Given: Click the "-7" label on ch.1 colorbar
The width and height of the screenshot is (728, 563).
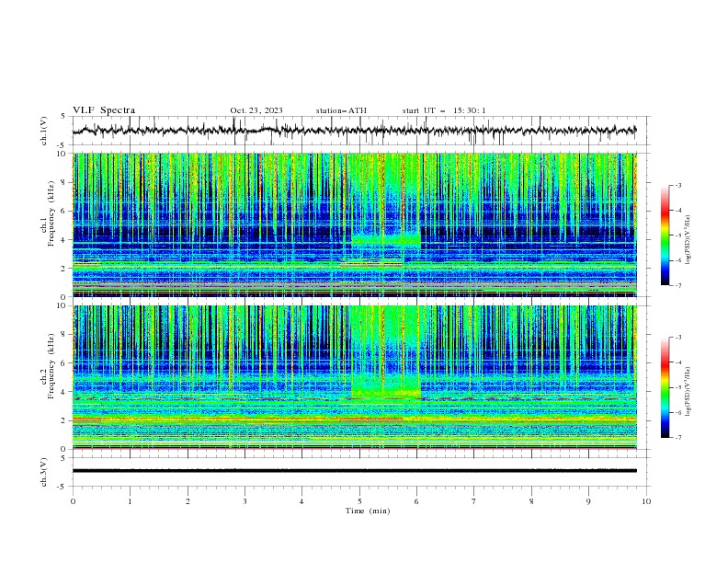Looking at the screenshot, I should tap(678, 285).
